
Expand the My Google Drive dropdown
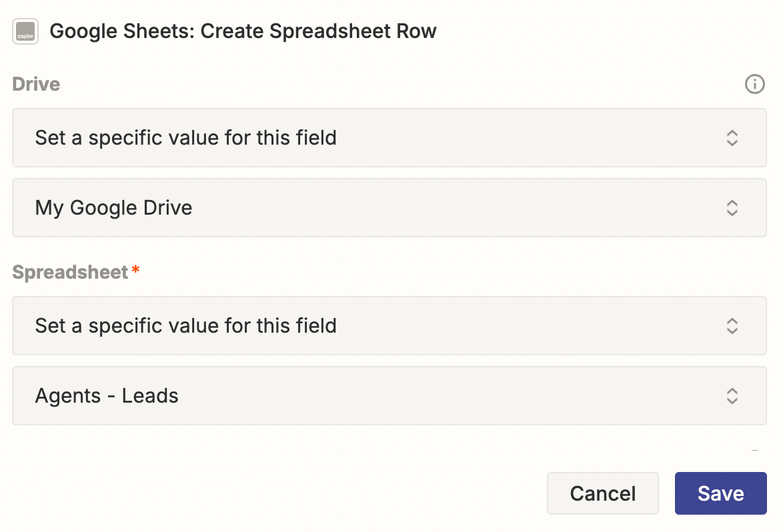(389, 208)
